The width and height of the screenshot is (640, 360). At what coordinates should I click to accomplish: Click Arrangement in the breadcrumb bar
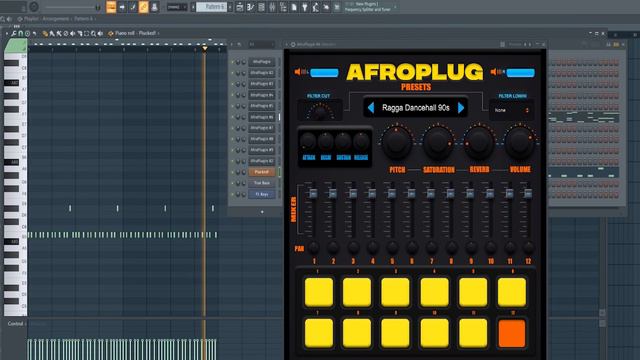coord(56,19)
